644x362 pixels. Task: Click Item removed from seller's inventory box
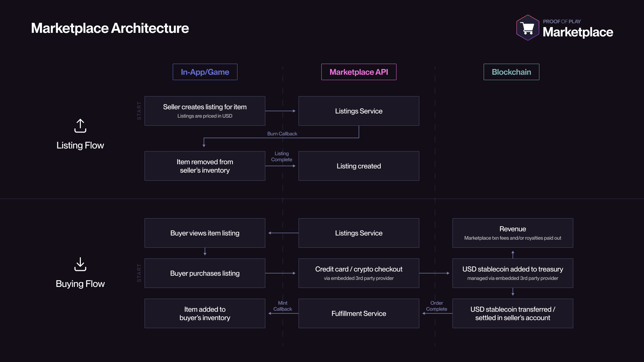click(x=205, y=166)
